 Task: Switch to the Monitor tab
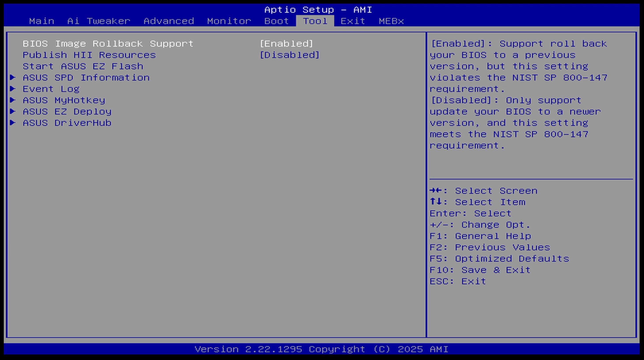pyautogui.click(x=229, y=21)
